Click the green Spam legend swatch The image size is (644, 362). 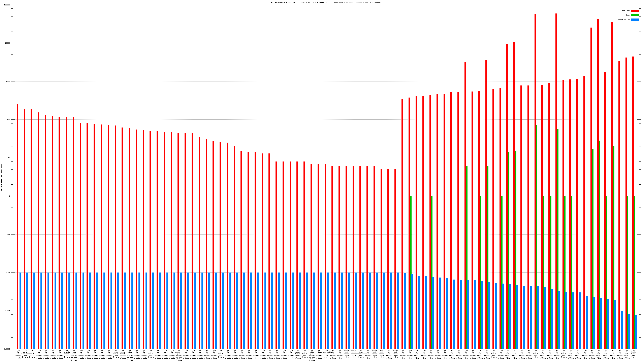pyautogui.click(x=635, y=15)
